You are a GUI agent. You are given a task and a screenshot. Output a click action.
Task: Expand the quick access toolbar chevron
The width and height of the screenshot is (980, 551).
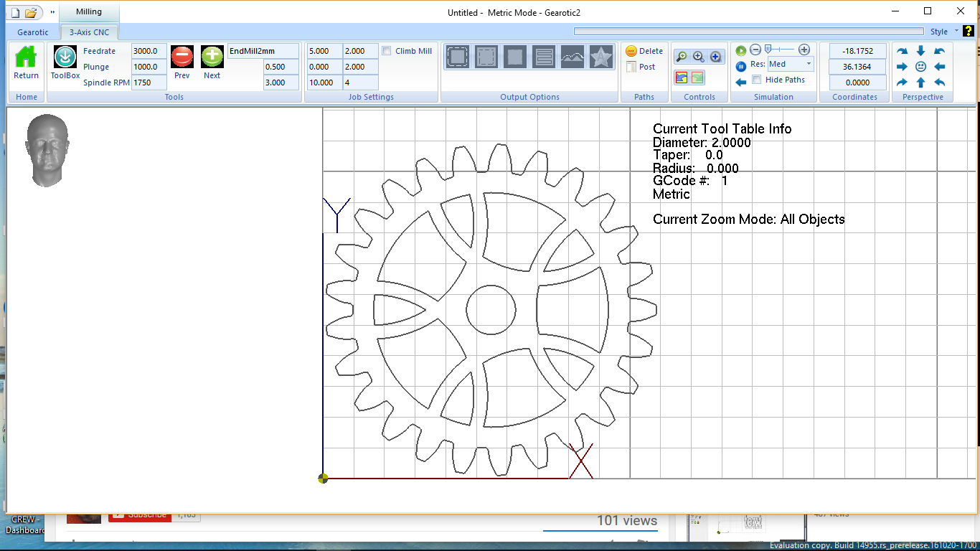tap(52, 12)
